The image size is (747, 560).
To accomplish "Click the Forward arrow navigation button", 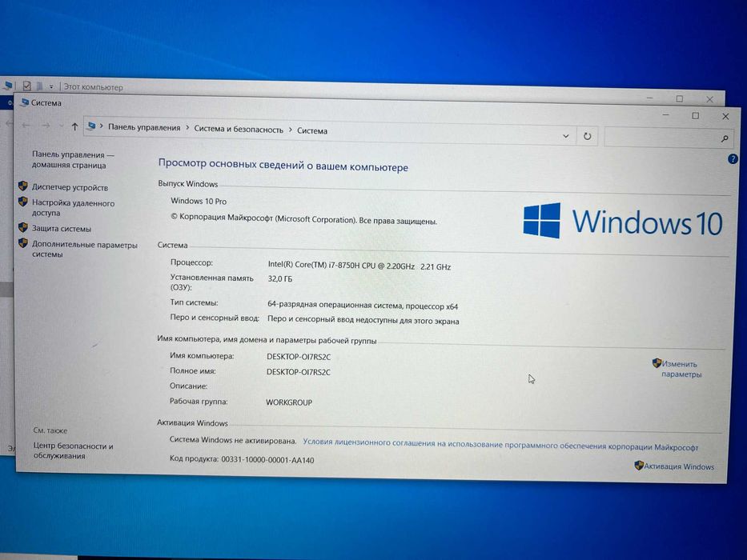I will pyautogui.click(x=46, y=126).
